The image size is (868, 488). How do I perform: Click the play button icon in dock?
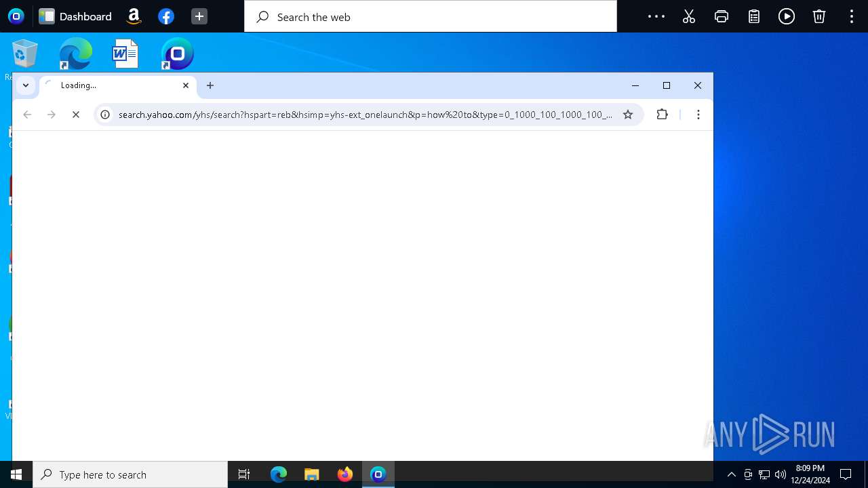[x=787, y=16]
